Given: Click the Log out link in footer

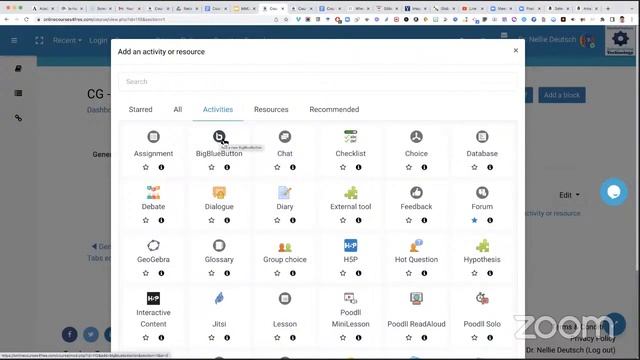Looking at the screenshot, I should click(600, 350).
